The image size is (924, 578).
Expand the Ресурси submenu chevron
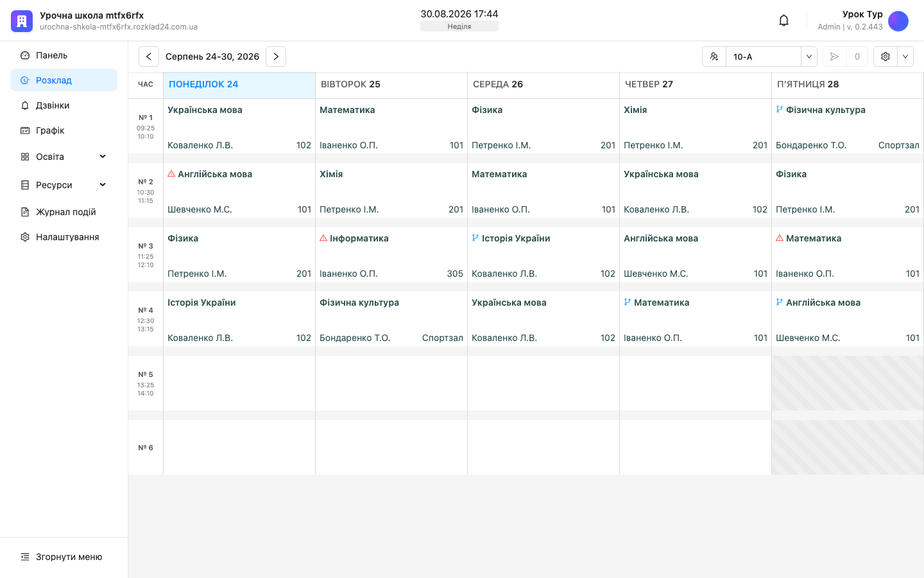click(103, 185)
